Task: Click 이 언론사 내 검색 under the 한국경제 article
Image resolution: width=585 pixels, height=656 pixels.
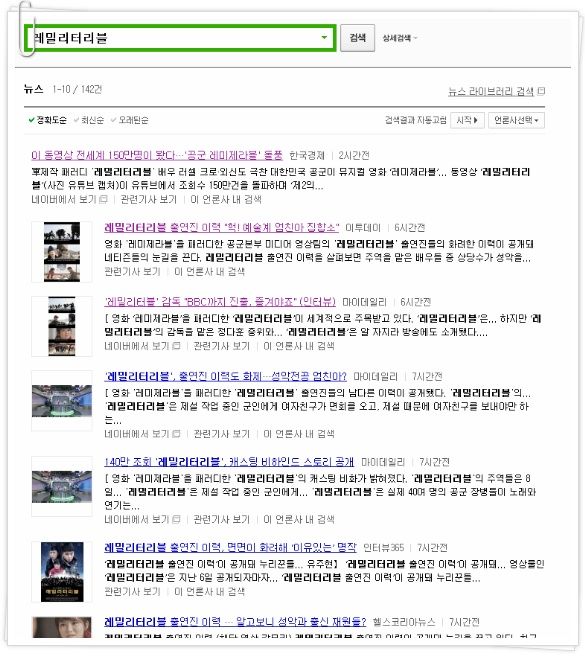Action: 226,200
